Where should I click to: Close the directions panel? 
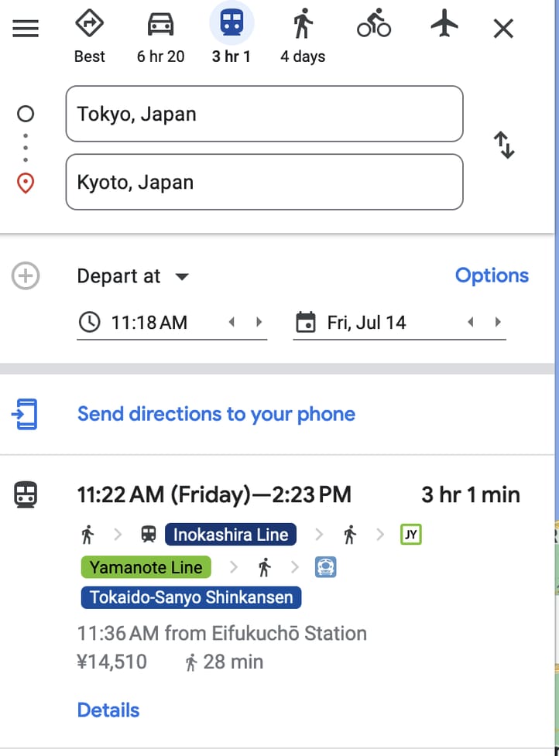[503, 29]
